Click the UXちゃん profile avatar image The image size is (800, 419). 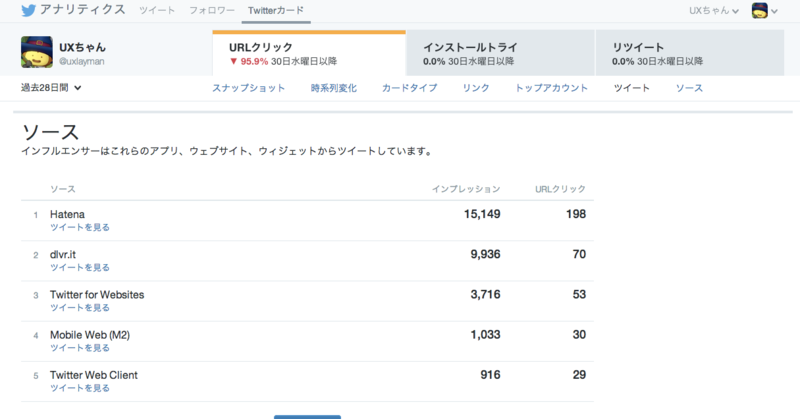[37, 52]
